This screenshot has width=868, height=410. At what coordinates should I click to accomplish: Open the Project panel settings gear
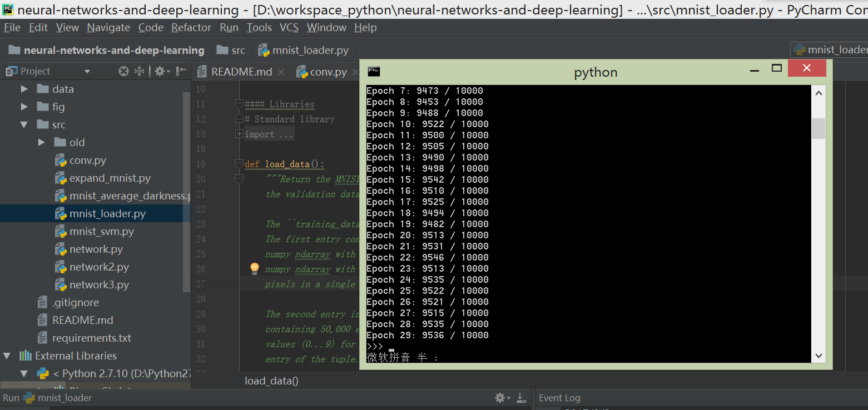pyautogui.click(x=161, y=71)
